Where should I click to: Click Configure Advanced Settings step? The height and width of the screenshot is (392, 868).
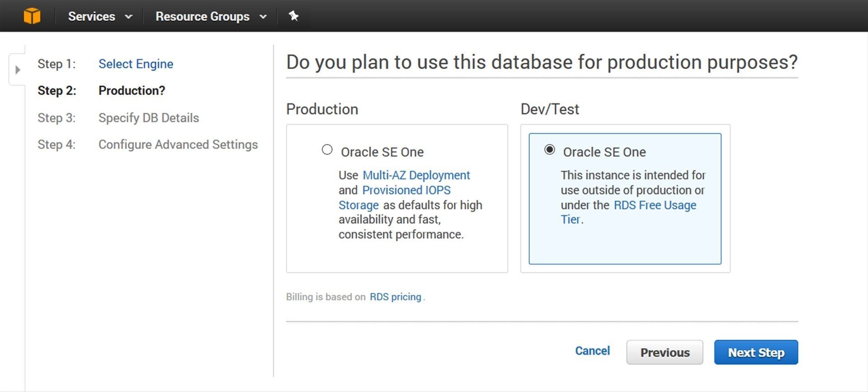[x=178, y=145]
